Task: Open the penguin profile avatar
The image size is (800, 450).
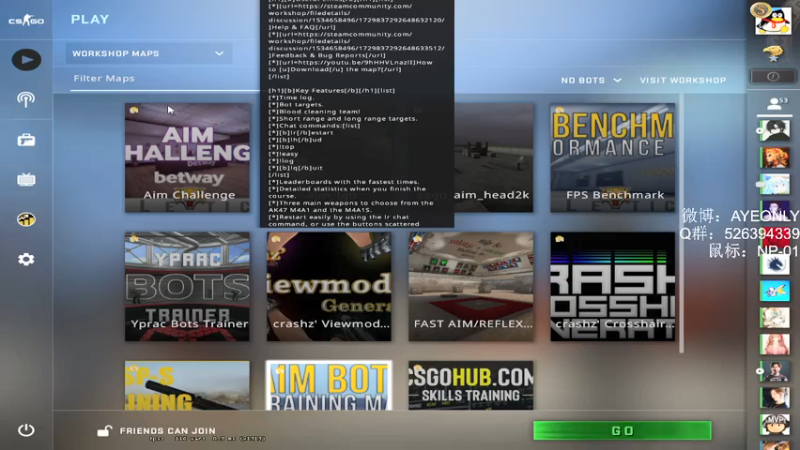Action: click(x=773, y=21)
